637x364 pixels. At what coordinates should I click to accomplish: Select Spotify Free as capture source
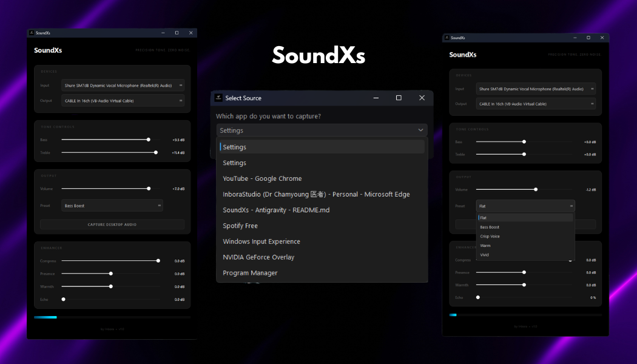tap(322, 226)
